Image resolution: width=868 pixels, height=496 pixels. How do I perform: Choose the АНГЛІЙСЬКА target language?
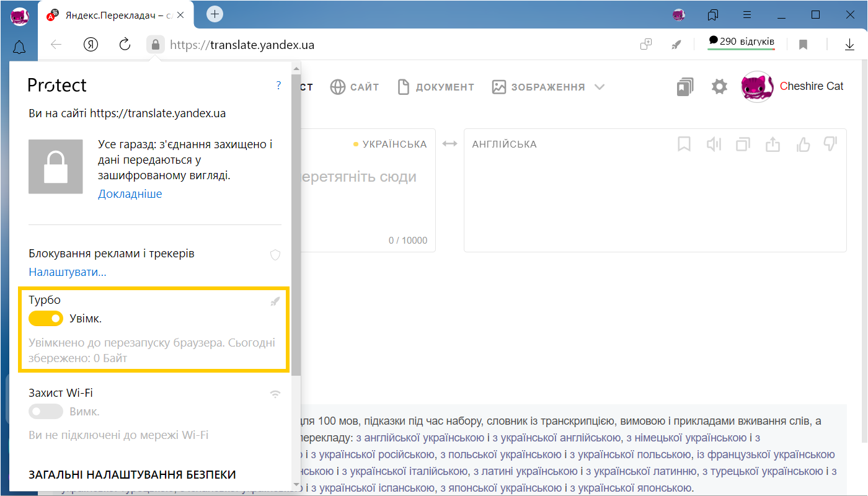pos(505,144)
